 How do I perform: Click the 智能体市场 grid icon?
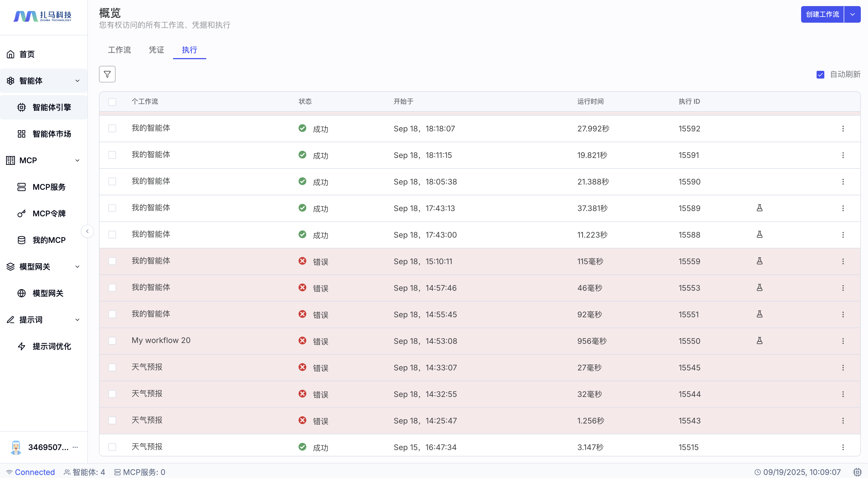pyautogui.click(x=22, y=134)
